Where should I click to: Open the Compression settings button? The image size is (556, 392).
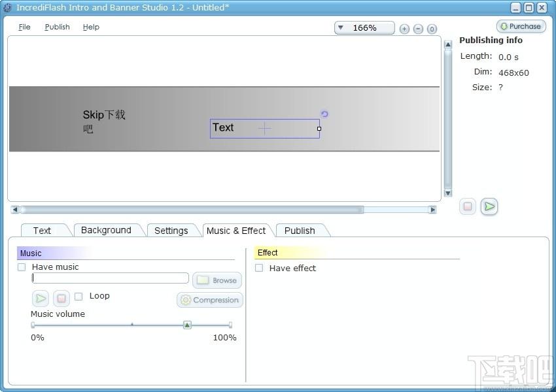(x=209, y=300)
